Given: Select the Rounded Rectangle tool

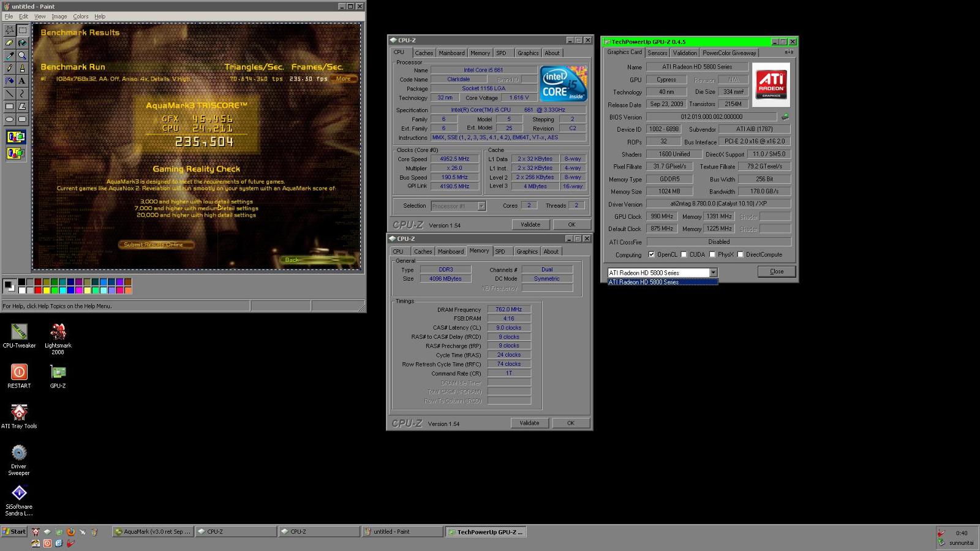Looking at the screenshot, I should coord(23,120).
